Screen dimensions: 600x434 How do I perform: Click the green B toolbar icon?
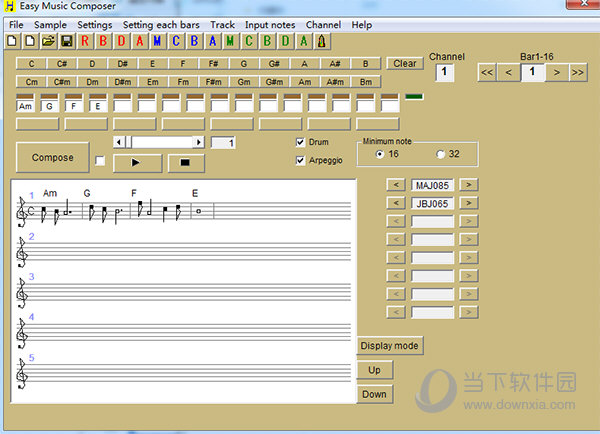point(267,41)
